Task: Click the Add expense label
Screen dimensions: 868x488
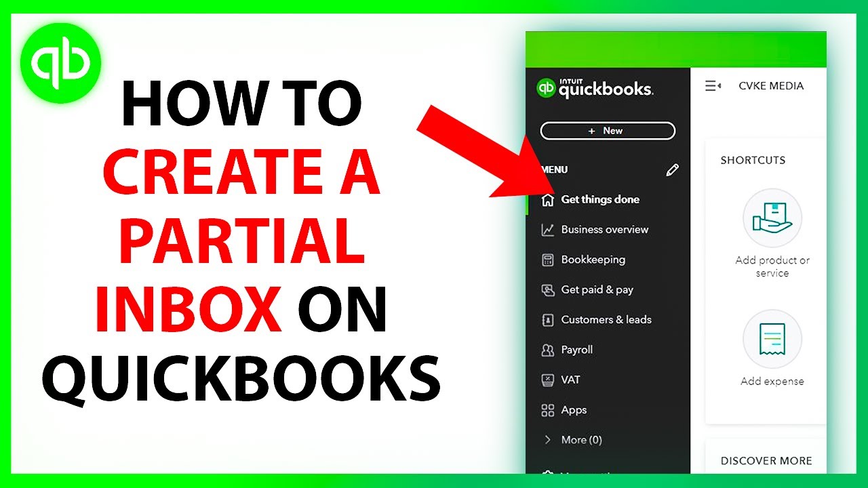Action: [772, 381]
